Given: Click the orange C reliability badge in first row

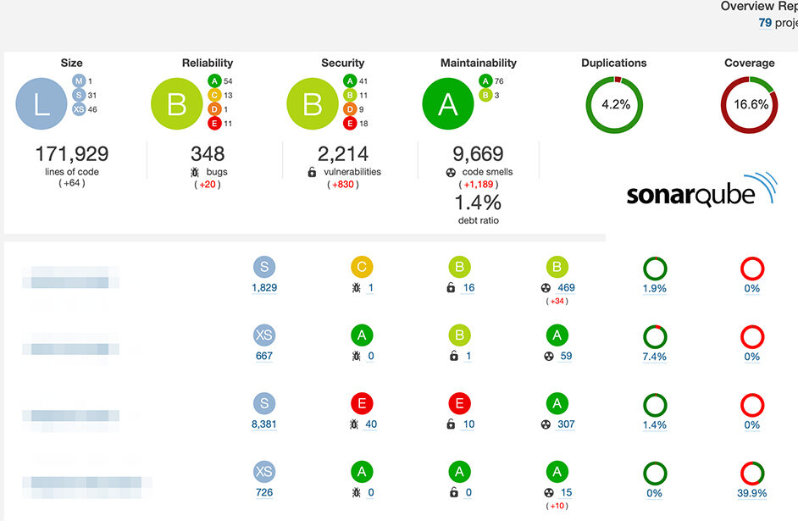Looking at the screenshot, I should tap(362, 268).
